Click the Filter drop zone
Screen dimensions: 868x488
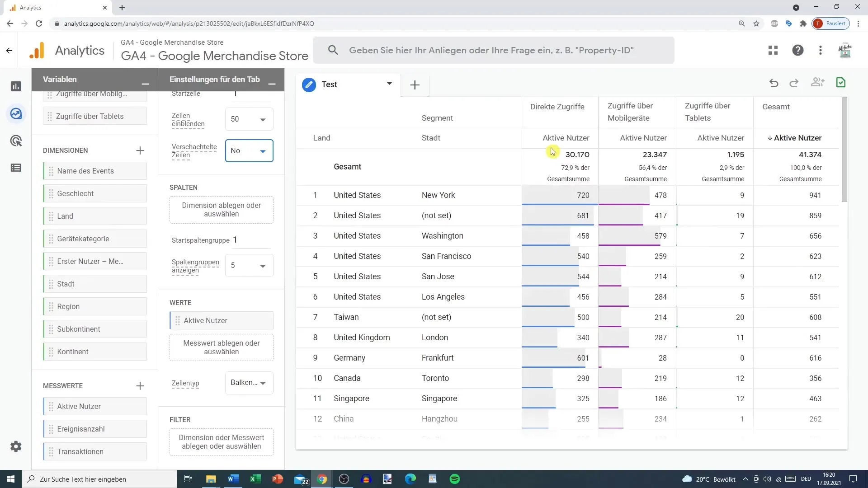tap(222, 442)
